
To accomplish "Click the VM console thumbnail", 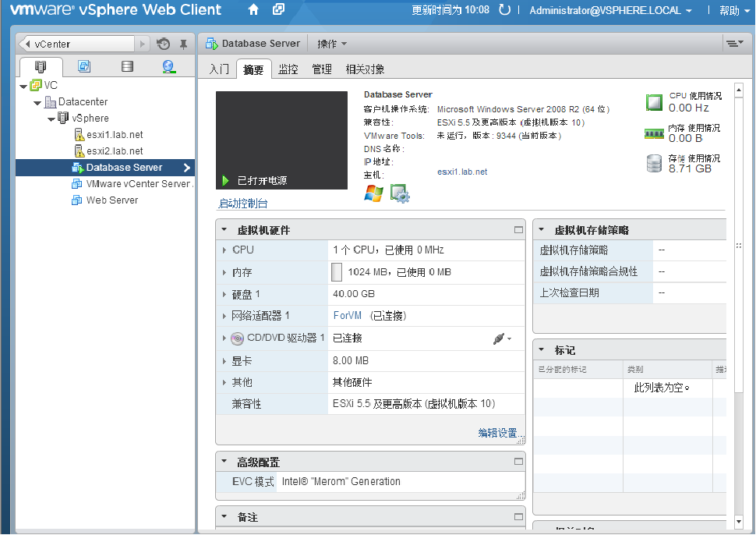I will click(281, 140).
